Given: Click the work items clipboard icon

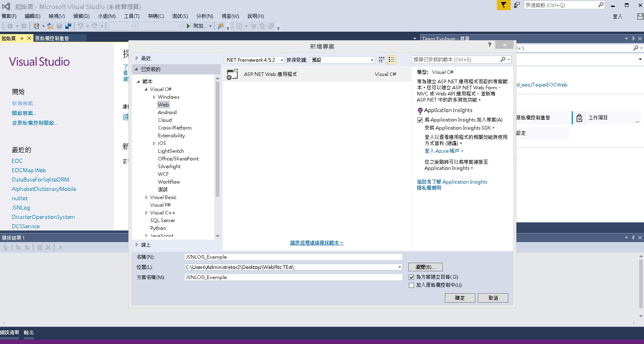Looking at the screenshot, I should (580, 118).
